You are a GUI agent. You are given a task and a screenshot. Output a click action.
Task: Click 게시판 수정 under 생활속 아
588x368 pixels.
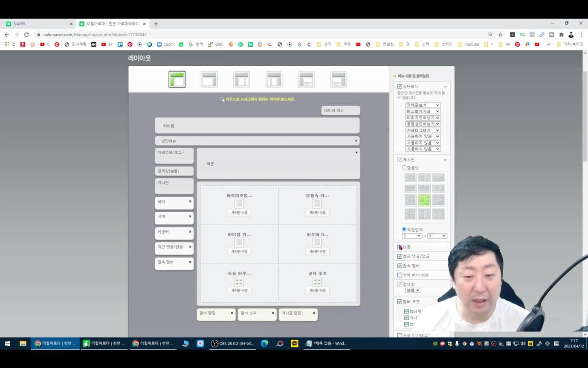(x=317, y=213)
